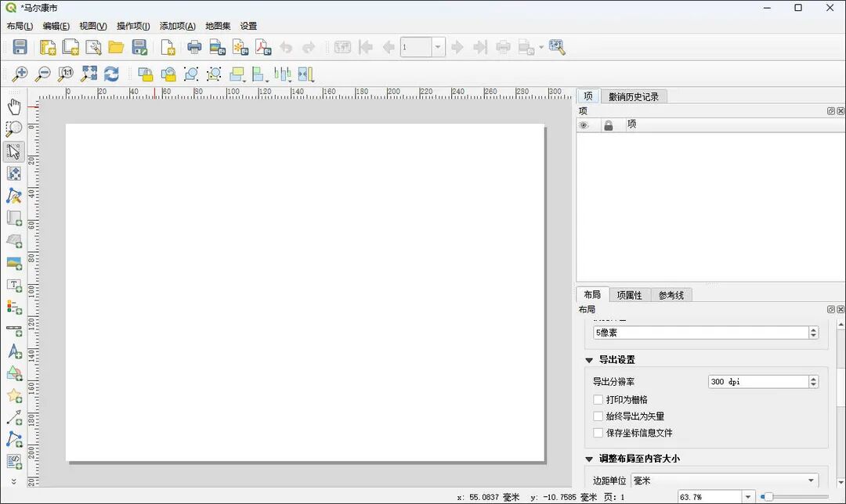This screenshot has width=846, height=504.
Task: Click the Print layout icon
Action: tap(194, 48)
